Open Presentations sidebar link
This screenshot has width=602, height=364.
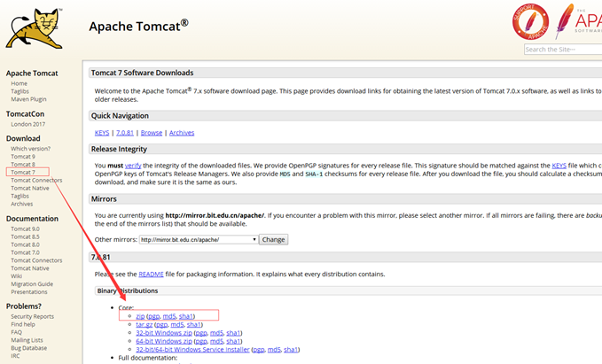[x=29, y=292]
